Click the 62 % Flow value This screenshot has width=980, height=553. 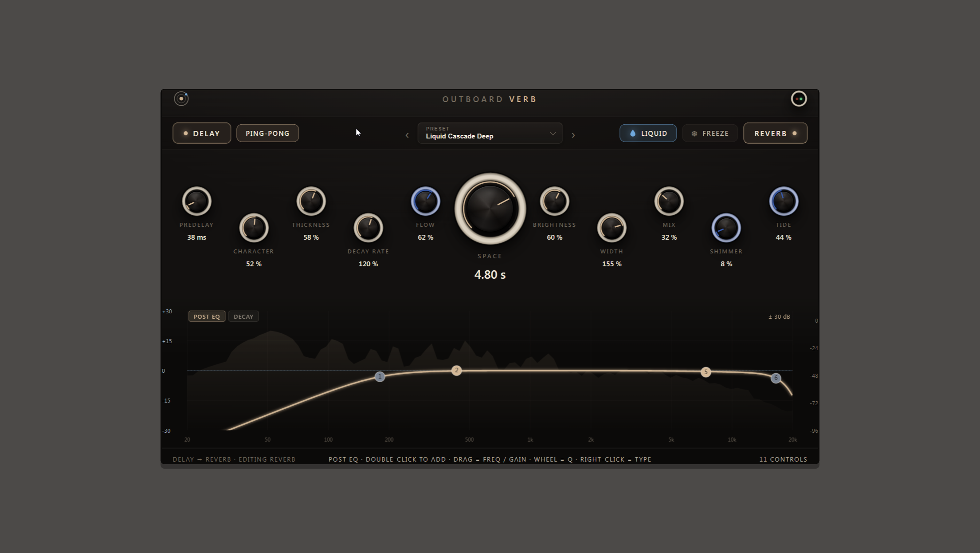425,237
